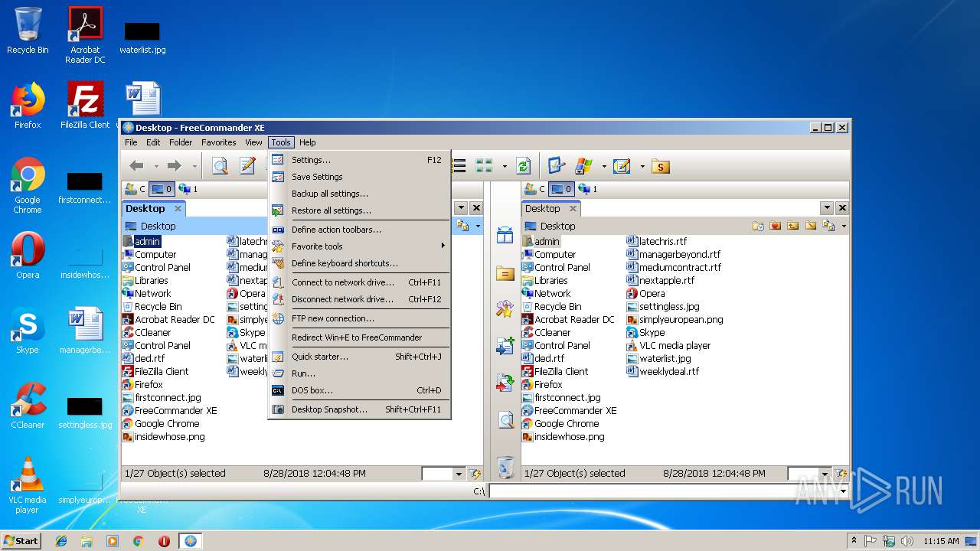980x551 pixels.
Task: Click the yellow S folder icon in toolbar
Action: pyautogui.click(x=661, y=166)
